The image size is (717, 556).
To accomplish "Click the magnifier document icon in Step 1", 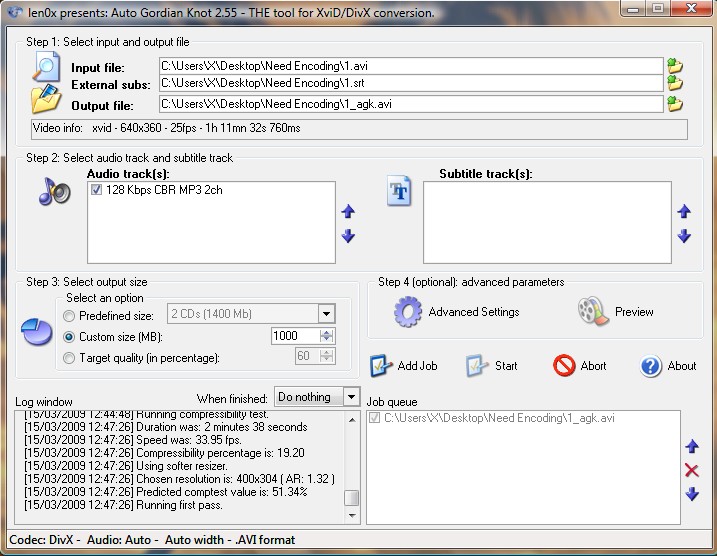I will point(46,67).
